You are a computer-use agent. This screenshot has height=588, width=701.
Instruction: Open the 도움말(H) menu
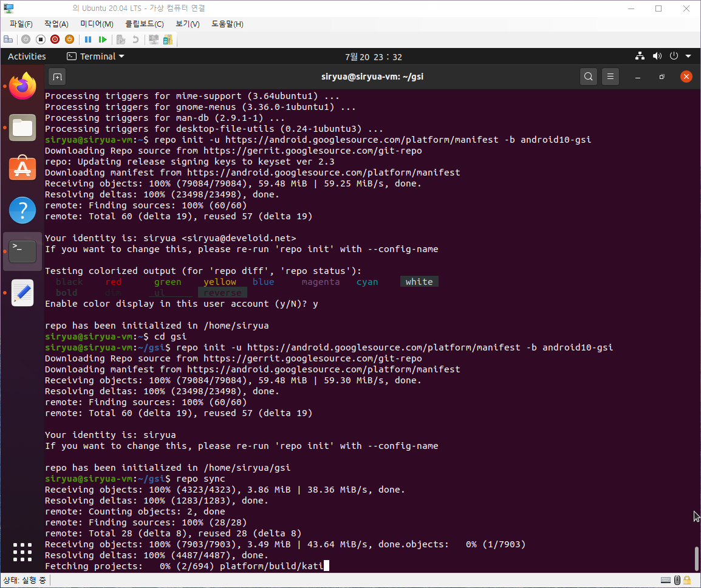227,24
